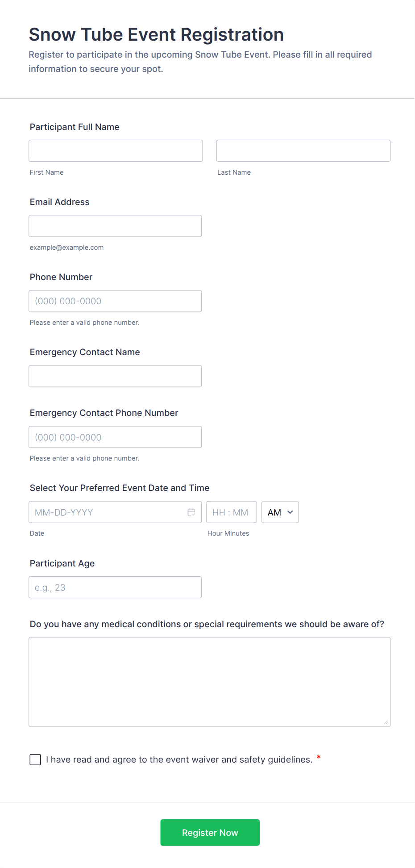The height and width of the screenshot is (868, 415).
Task: Click the Participant Full Name label
Action: [x=75, y=127]
